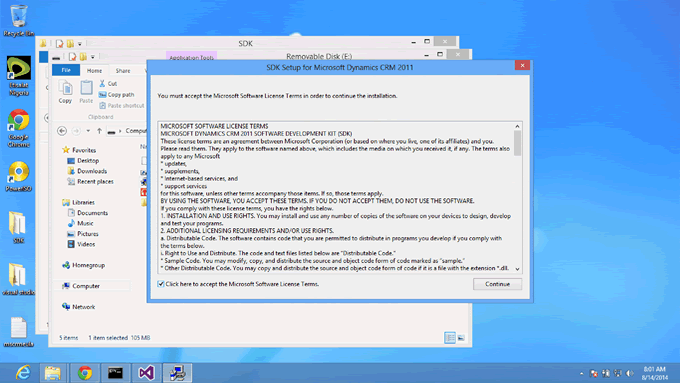
Task: Click Copy path in the ribbon
Action: (x=117, y=95)
